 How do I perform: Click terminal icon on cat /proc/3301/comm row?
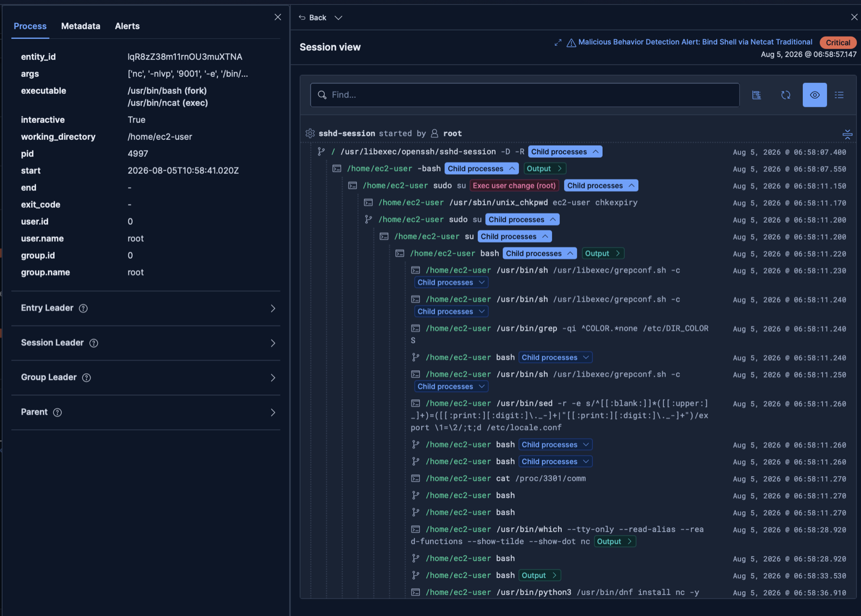(x=415, y=478)
